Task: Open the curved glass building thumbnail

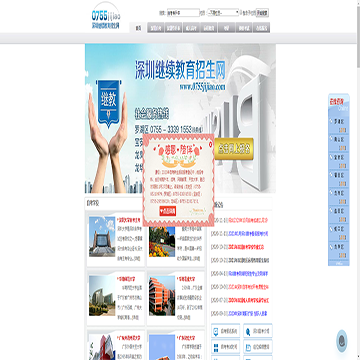Action: [102, 296]
